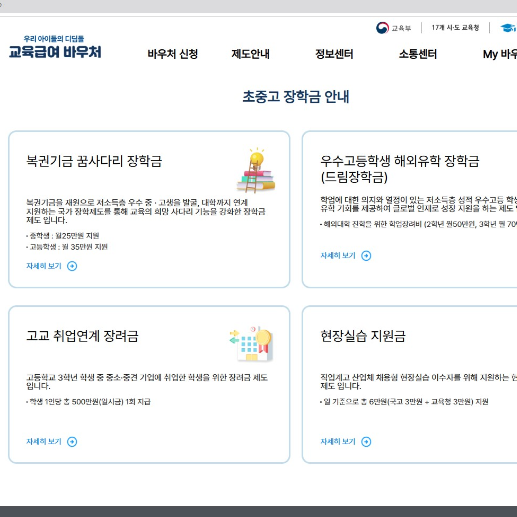Click the graduation cap icon in top bar

click(x=508, y=28)
